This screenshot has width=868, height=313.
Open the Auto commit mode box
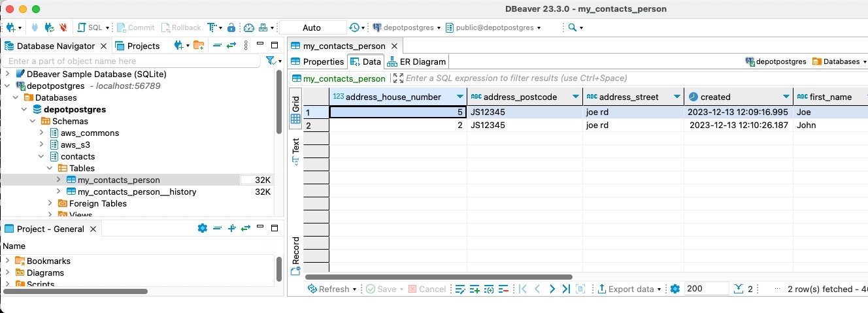pos(312,27)
